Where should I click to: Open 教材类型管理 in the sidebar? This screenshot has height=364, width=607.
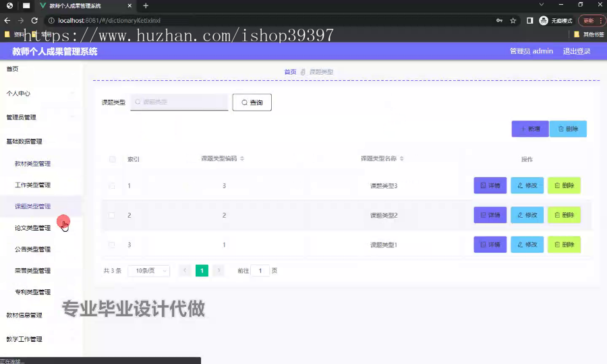click(32, 164)
